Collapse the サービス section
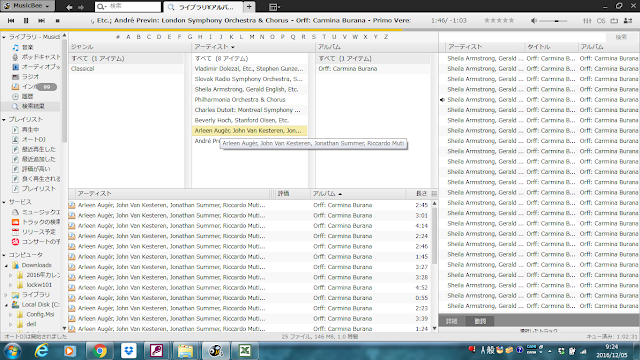Image resolution: width=640 pixels, height=360 pixels. (x=4, y=202)
